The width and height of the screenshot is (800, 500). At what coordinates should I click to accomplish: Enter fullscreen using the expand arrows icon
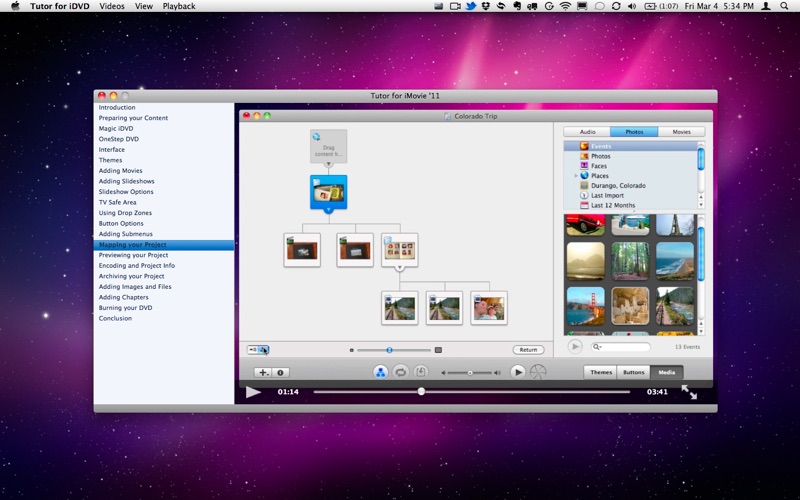point(689,392)
